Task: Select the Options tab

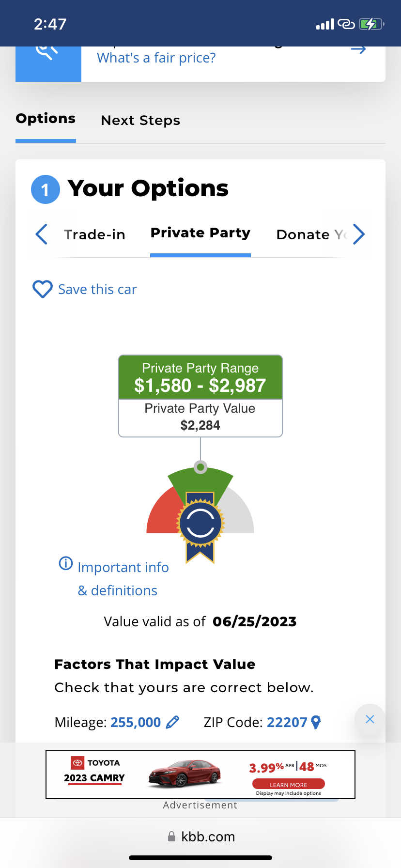Action: pyautogui.click(x=46, y=119)
